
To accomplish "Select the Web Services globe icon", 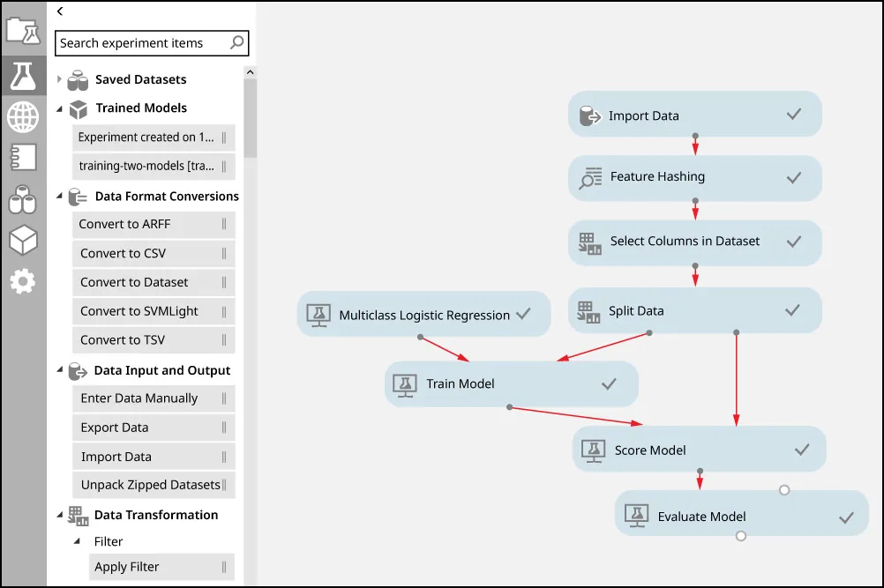I will tap(24, 116).
